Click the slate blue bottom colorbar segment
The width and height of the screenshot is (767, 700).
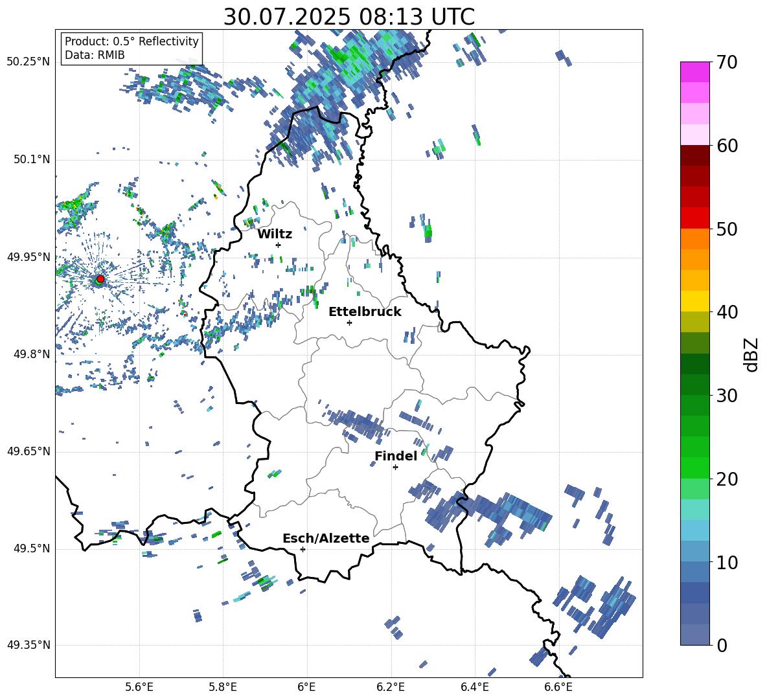(695, 635)
